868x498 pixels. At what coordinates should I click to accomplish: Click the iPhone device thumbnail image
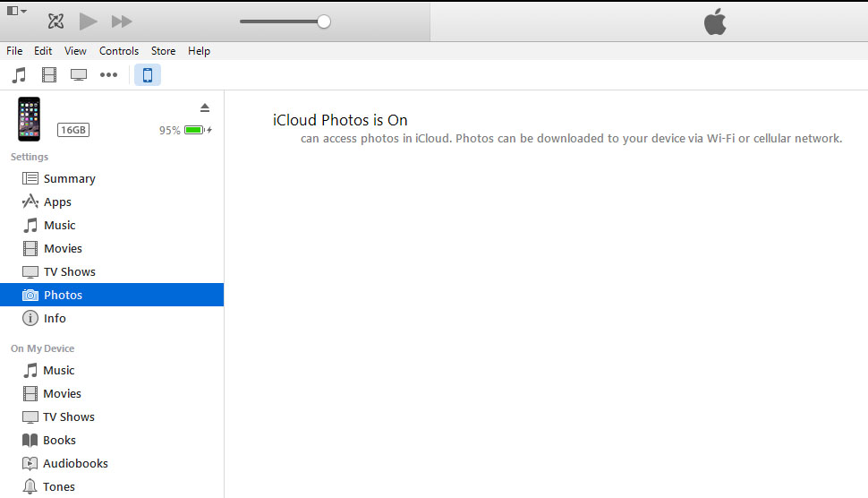(x=30, y=119)
